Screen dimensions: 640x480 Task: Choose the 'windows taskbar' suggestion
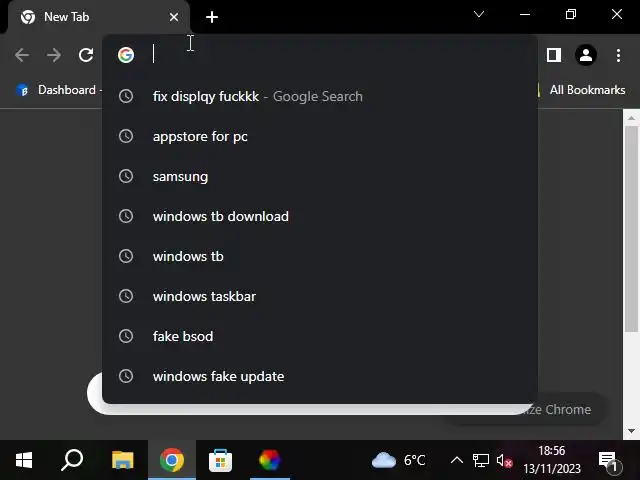click(320, 296)
